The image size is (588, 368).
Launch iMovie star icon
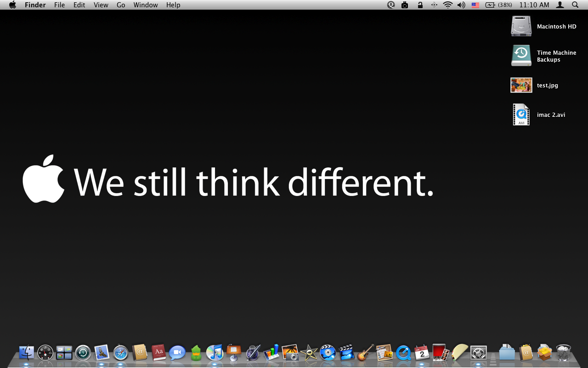click(309, 353)
